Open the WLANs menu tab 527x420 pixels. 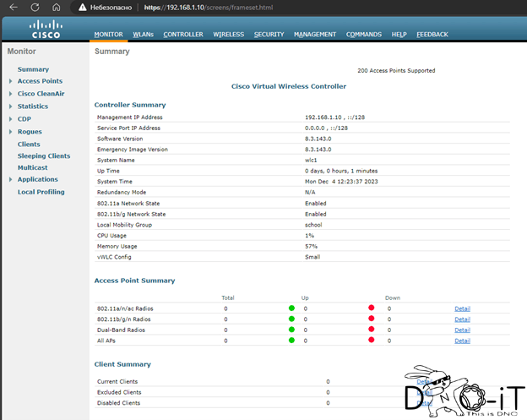pyautogui.click(x=144, y=35)
